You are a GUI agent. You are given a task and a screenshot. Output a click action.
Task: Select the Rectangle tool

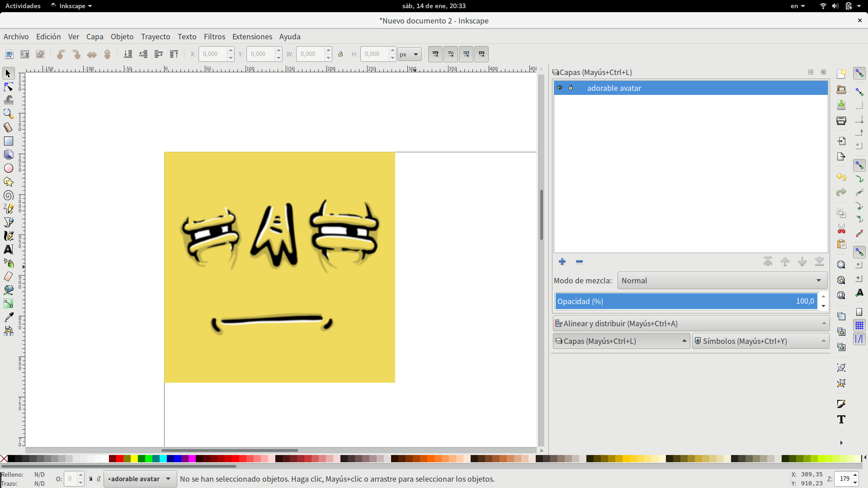click(8, 141)
